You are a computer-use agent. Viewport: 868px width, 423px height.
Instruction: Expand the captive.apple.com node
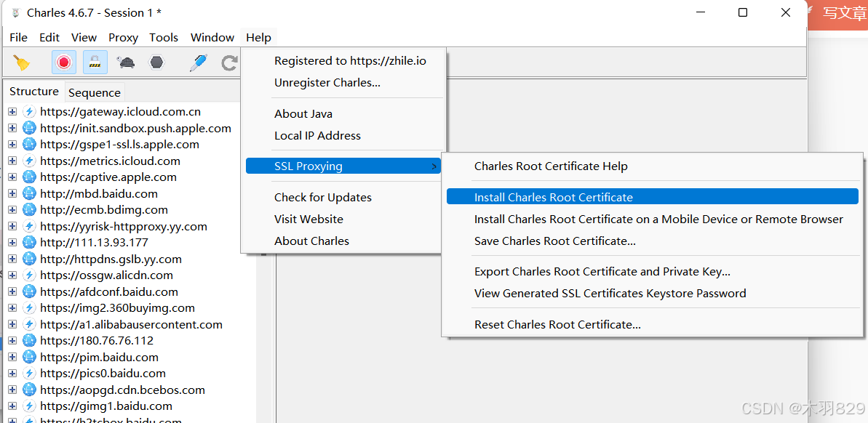click(12, 177)
